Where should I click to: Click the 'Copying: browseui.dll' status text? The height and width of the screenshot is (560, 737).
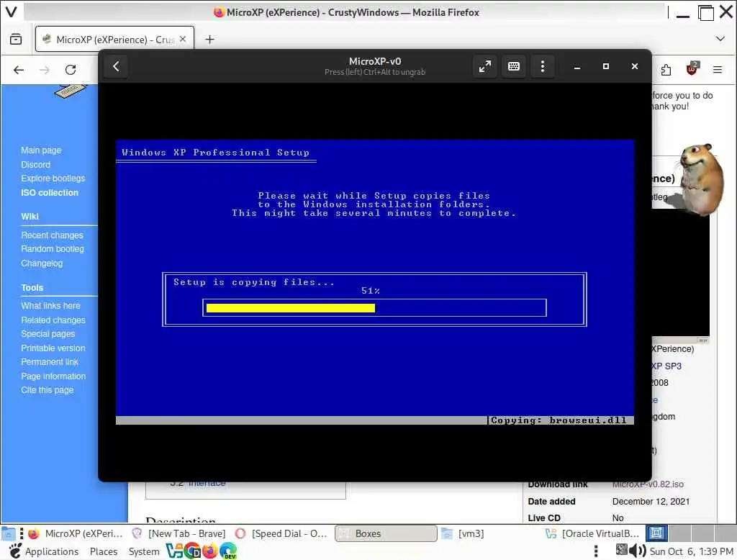[559, 420]
